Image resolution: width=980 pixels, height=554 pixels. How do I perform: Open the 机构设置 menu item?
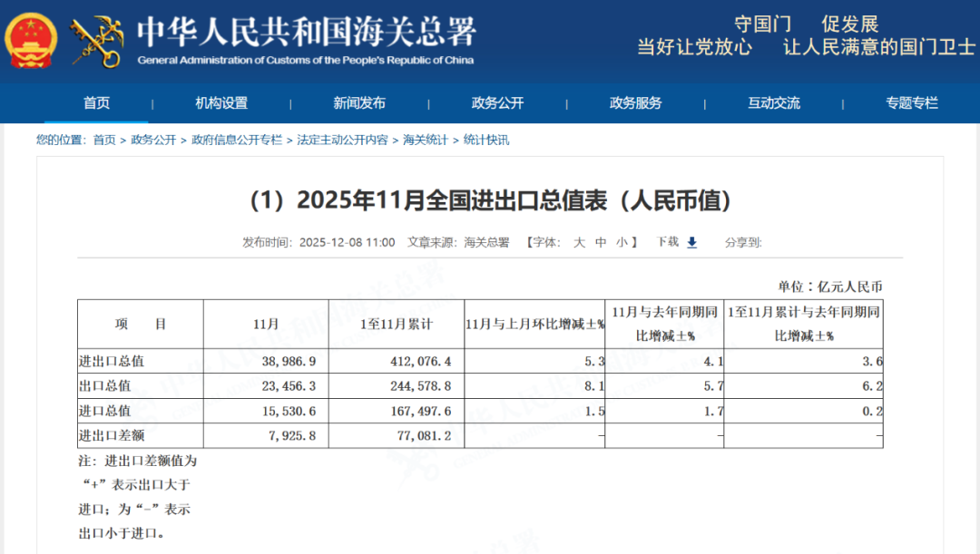(x=220, y=103)
